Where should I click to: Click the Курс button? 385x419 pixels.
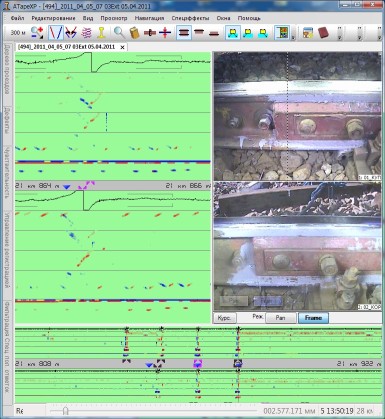224,318
